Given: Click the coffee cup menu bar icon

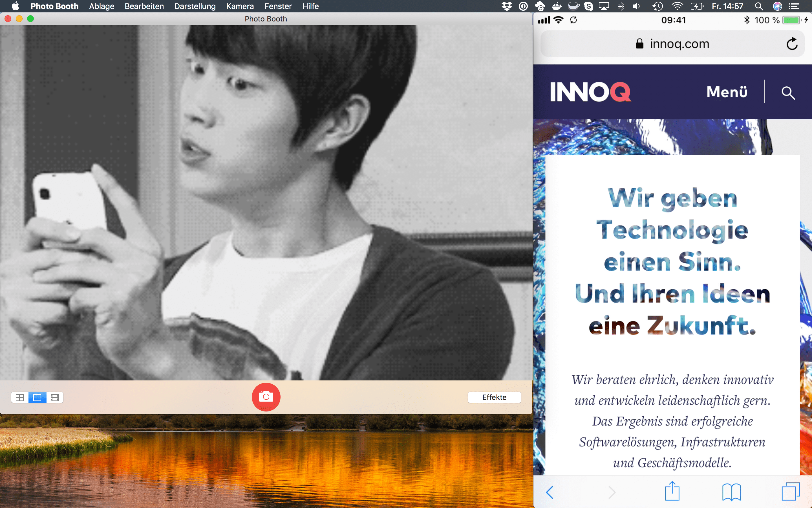Looking at the screenshot, I should pyautogui.click(x=573, y=6).
